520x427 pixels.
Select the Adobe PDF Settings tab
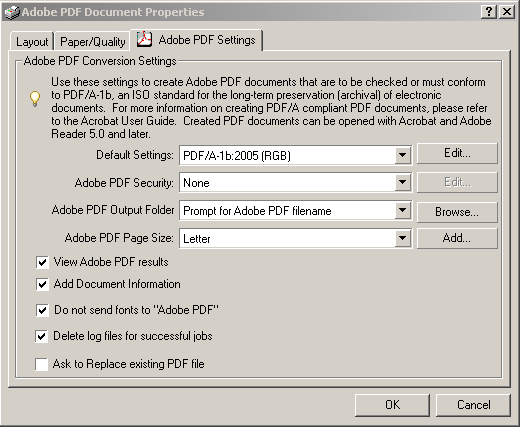click(196, 40)
